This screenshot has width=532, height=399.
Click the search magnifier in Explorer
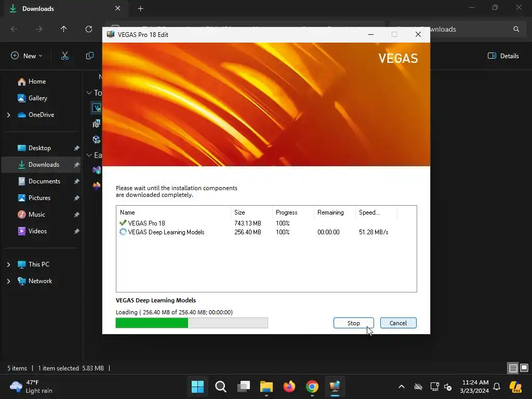point(516,29)
